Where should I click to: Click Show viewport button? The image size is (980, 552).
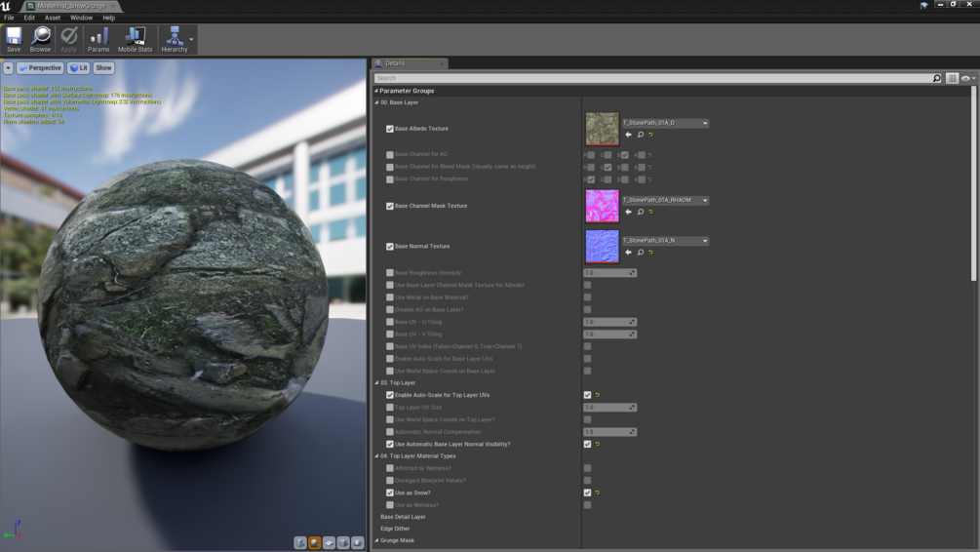coord(103,67)
